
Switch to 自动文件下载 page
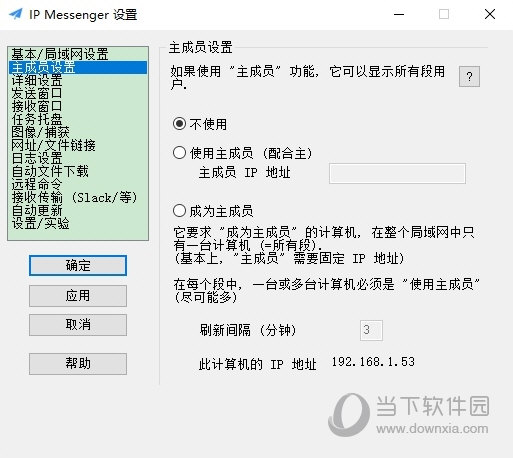coord(78,171)
